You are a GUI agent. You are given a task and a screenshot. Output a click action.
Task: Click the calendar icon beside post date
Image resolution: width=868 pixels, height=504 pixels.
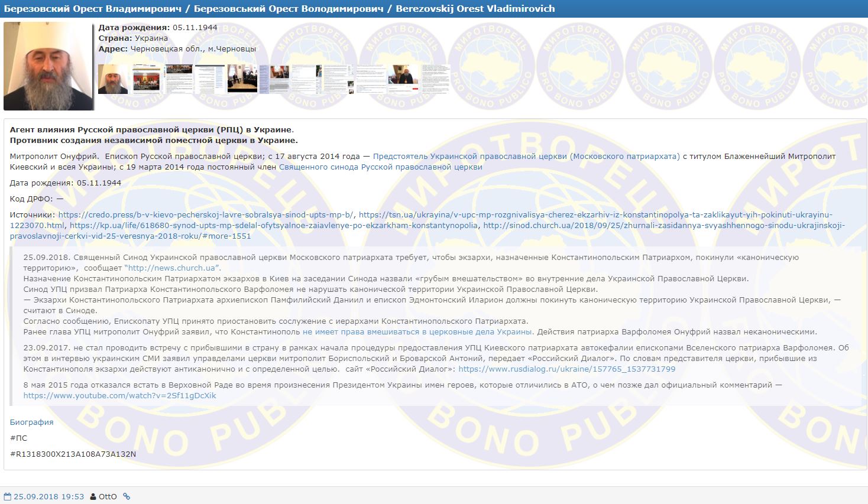click(x=8, y=497)
